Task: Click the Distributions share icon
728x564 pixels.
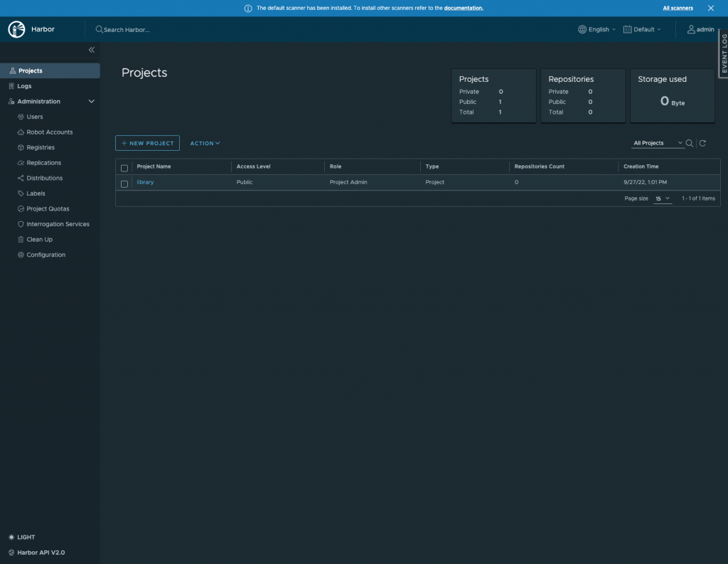Action: click(x=21, y=178)
